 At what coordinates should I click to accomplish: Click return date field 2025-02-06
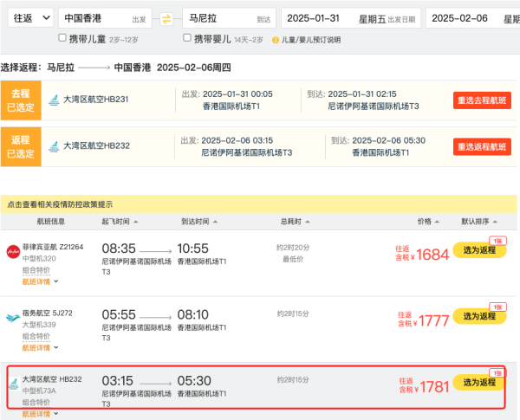(x=473, y=18)
